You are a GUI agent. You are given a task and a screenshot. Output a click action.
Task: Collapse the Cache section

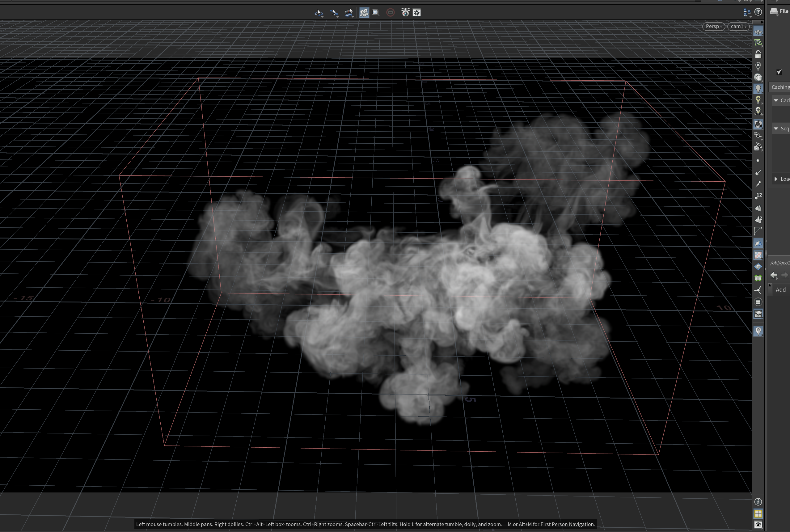[x=776, y=100]
